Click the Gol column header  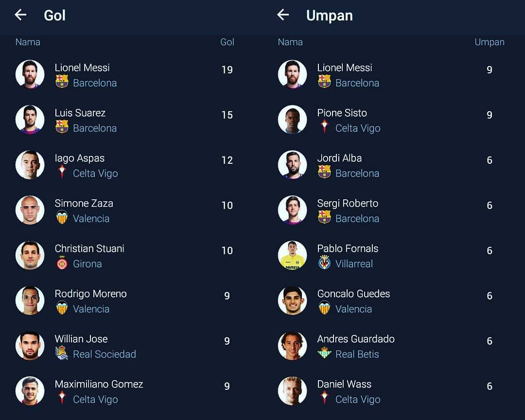pyautogui.click(x=227, y=42)
